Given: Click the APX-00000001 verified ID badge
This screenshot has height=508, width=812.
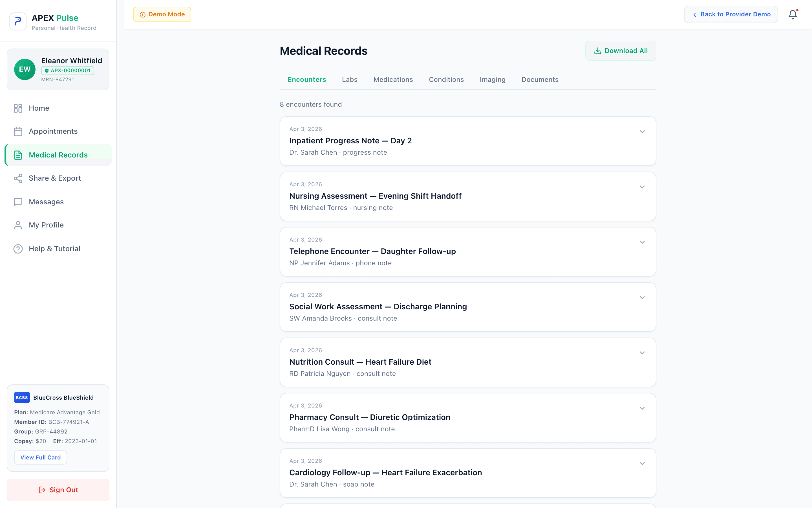Looking at the screenshot, I should (x=67, y=71).
